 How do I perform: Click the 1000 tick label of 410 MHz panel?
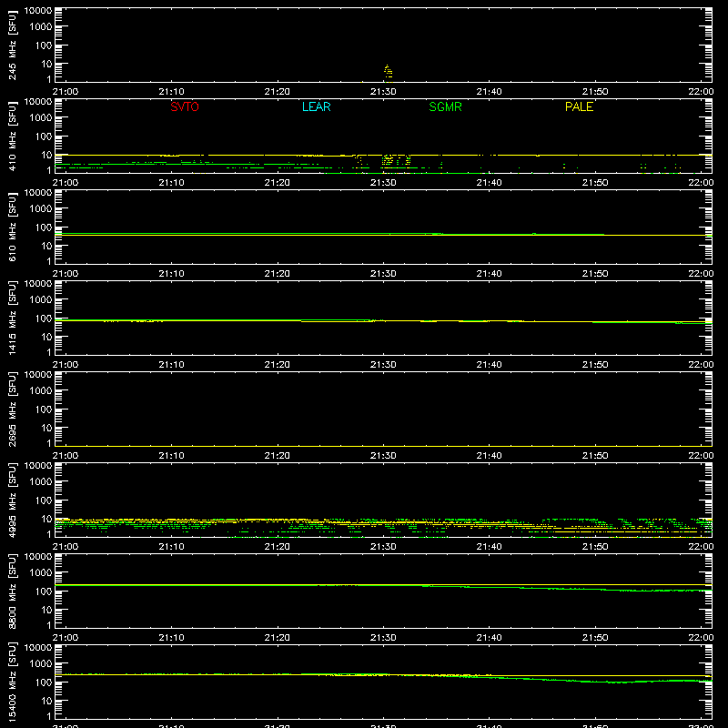click(41, 118)
